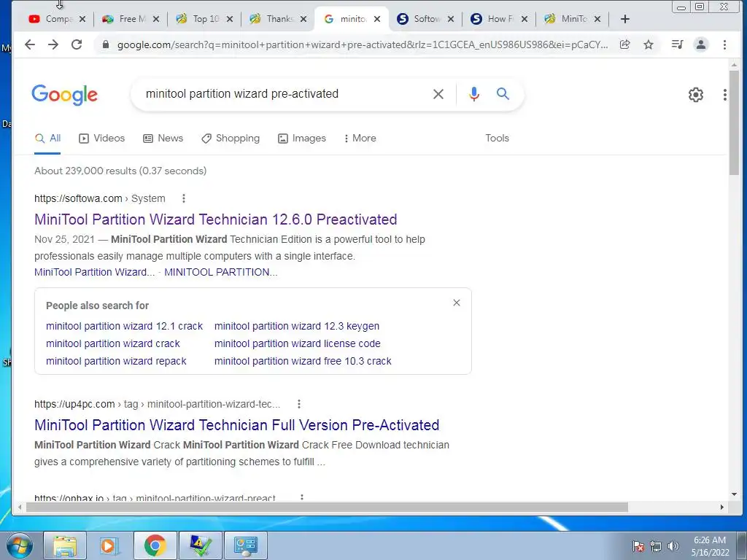Click the share page icon in address bar
This screenshot has width=747, height=560.
pos(624,44)
